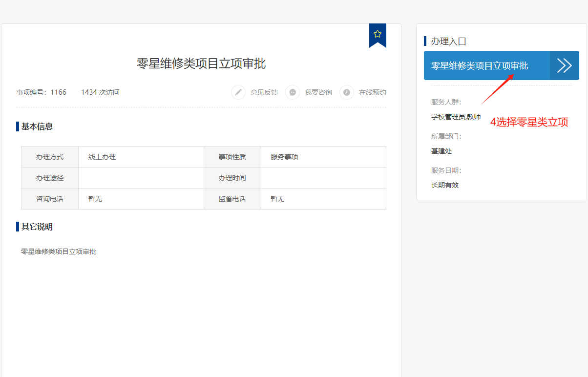Click the clock icon beside 在线预约
This screenshot has height=377, width=588.
tap(347, 92)
